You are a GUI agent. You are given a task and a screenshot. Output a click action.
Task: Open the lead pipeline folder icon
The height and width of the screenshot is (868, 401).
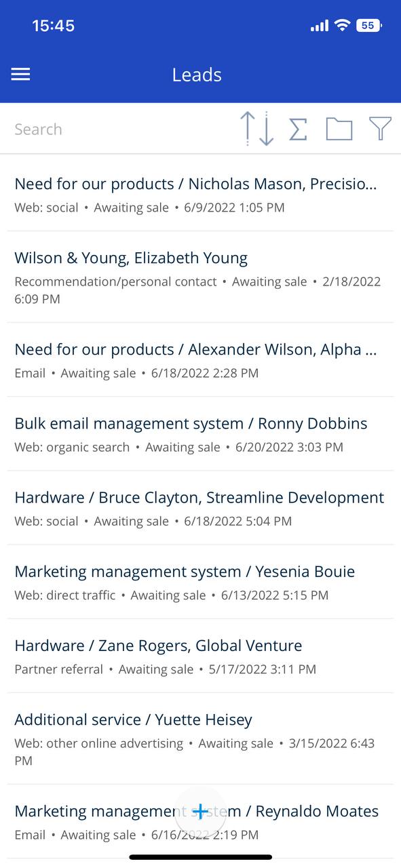point(339,128)
